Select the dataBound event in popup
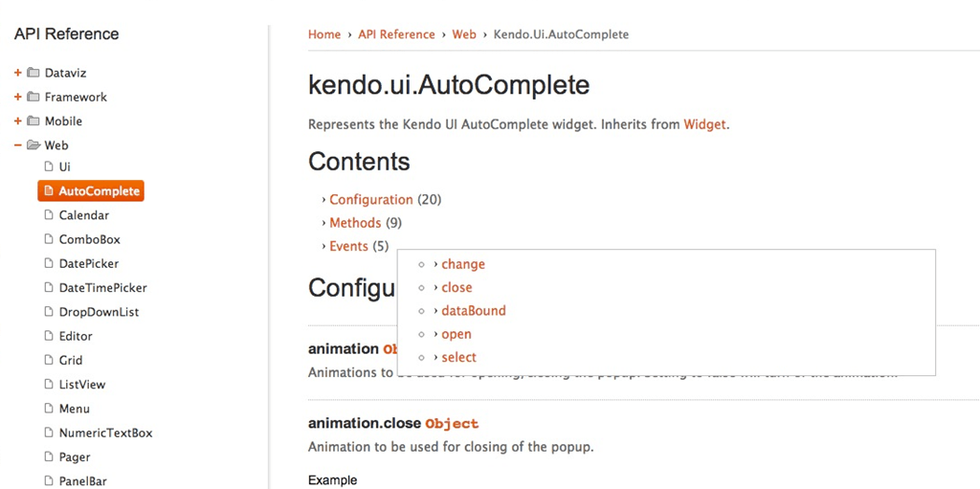The image size is (980, 489). (473, 311)
